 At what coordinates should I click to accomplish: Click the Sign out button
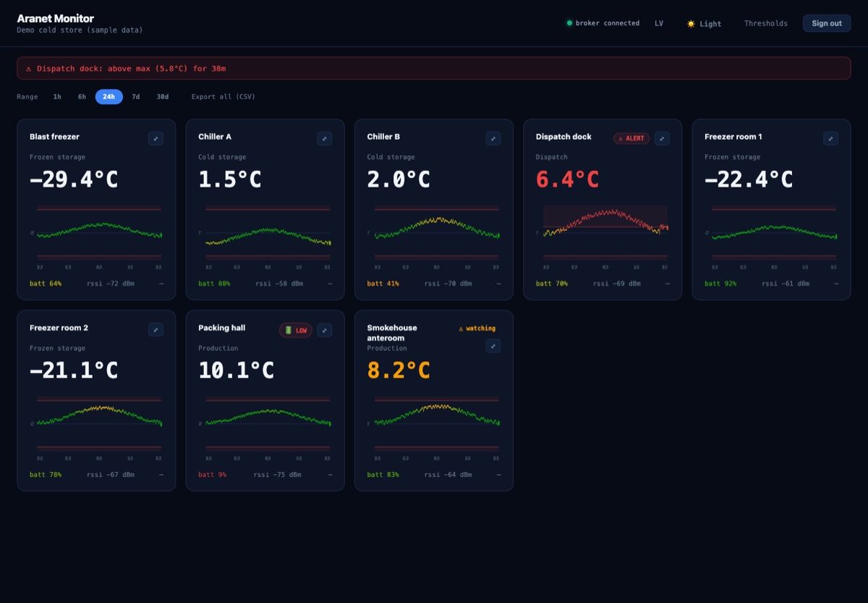coord(827,23)
